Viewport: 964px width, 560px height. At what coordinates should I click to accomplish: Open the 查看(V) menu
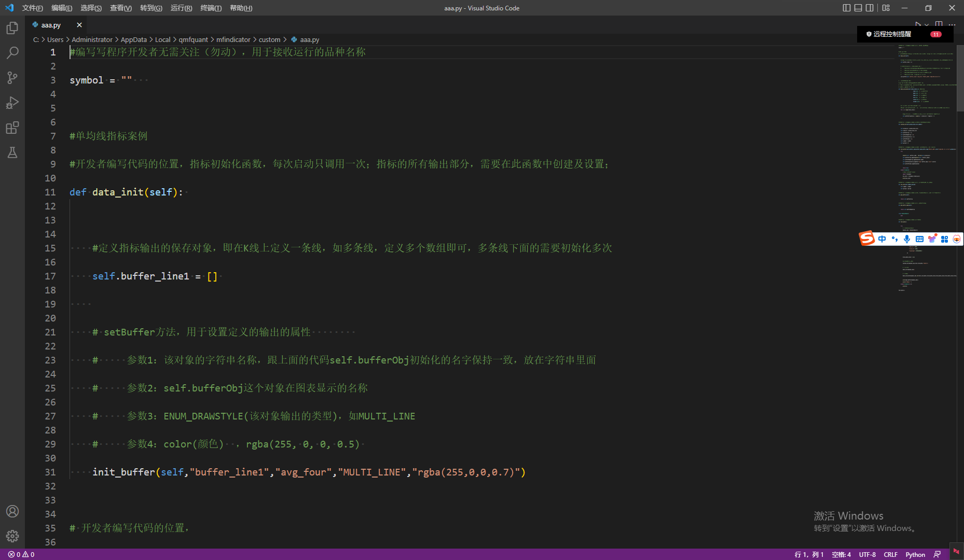coord(121,8)
